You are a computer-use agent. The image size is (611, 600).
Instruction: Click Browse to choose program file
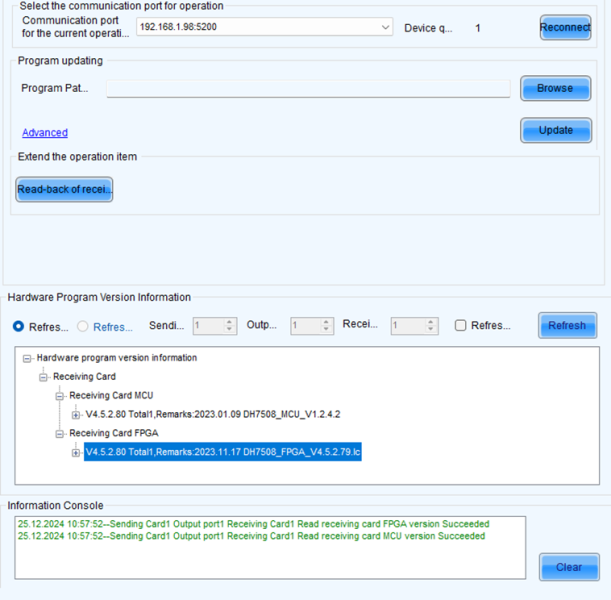click(x=555, y=88)
